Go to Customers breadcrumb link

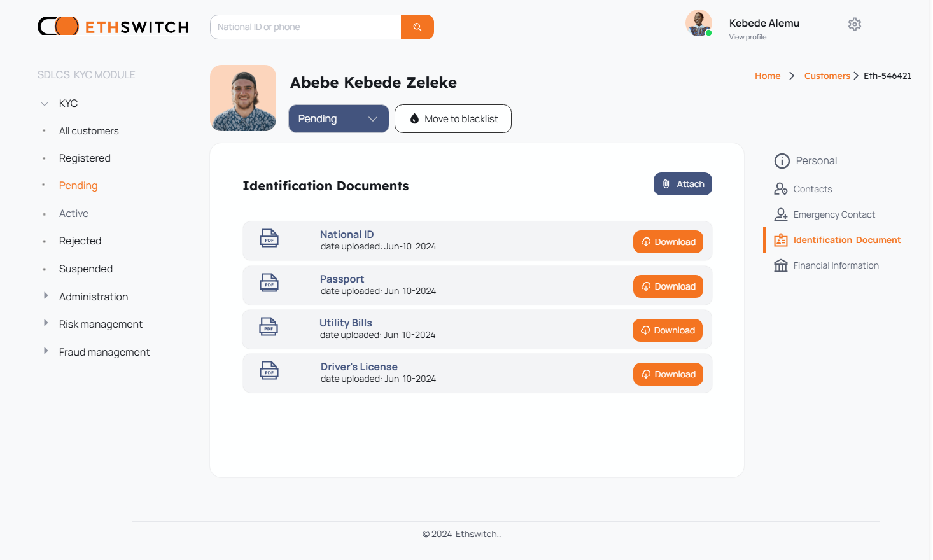pyautogui.click(x=827, y=76)
